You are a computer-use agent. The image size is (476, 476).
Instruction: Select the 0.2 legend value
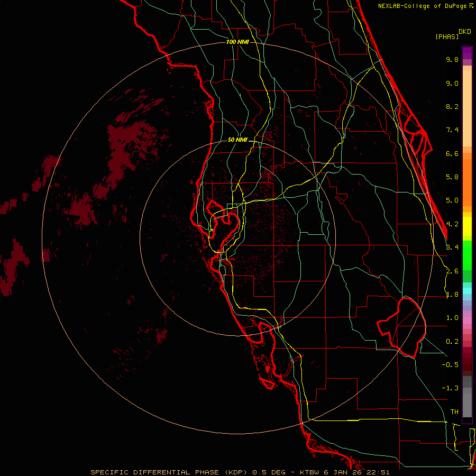[x=452, y=342]
